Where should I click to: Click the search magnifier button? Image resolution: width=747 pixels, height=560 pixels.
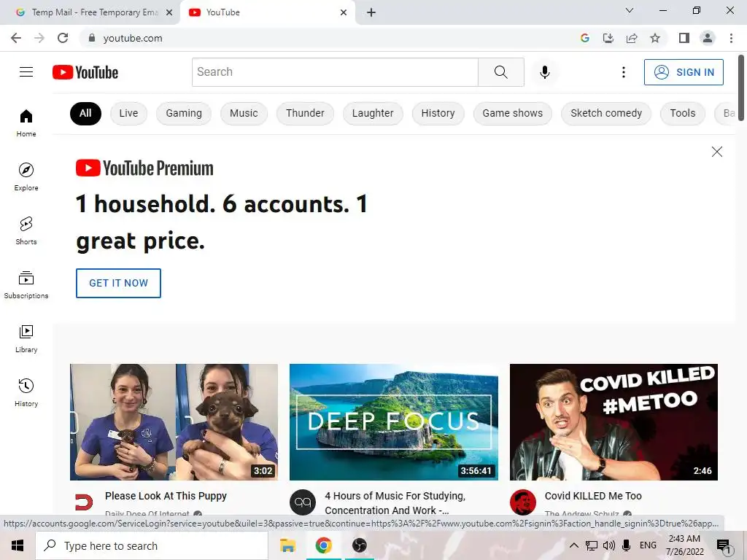click(x=500, y=72)
